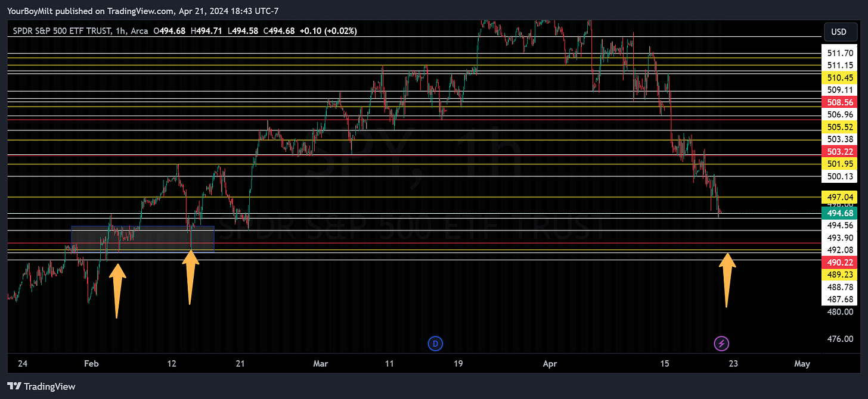Image resolution: width=868 pixels, height=399 pixels.
Task: Click the high value H494.71
Action: click(x=206, y=30)
